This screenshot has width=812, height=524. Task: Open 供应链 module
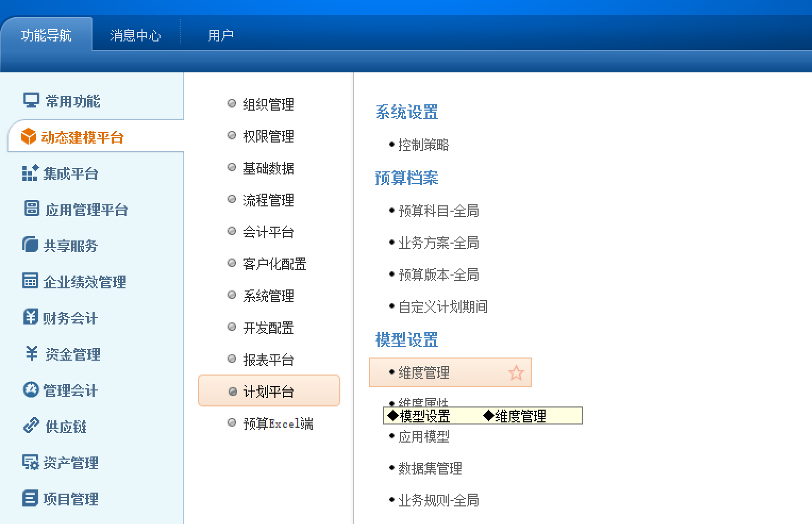pyautogui.click(x=66, y=427)
